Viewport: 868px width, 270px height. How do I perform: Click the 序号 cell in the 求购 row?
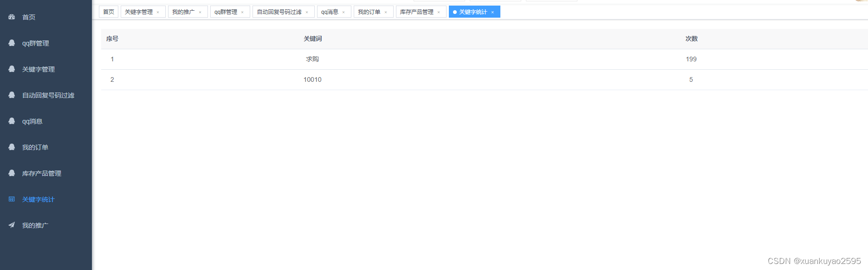112,59
